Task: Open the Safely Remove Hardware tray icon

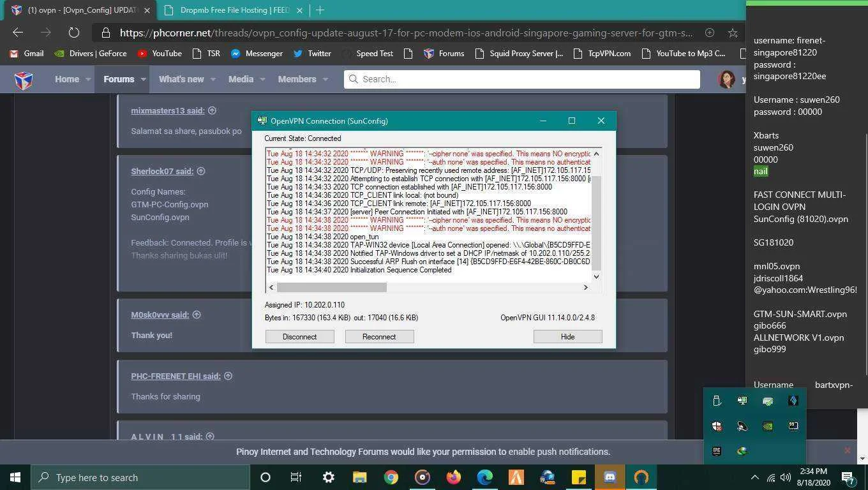Action: click(717, 401)
